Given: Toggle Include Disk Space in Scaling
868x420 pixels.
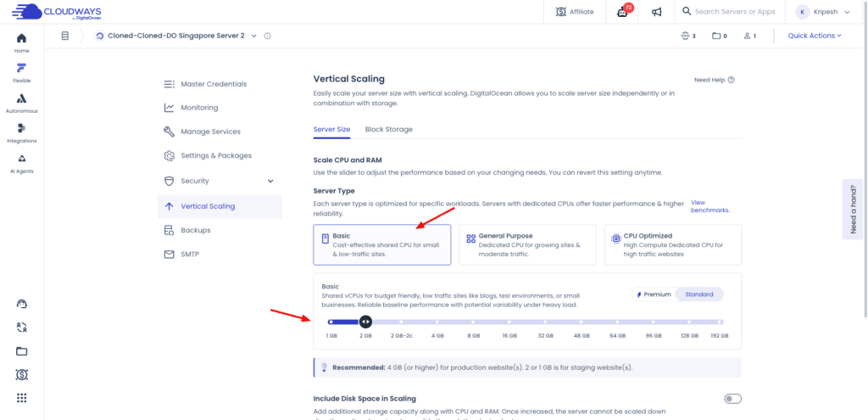Looking at the screenshot, I should pyautogui.click(x=732, y=399).
